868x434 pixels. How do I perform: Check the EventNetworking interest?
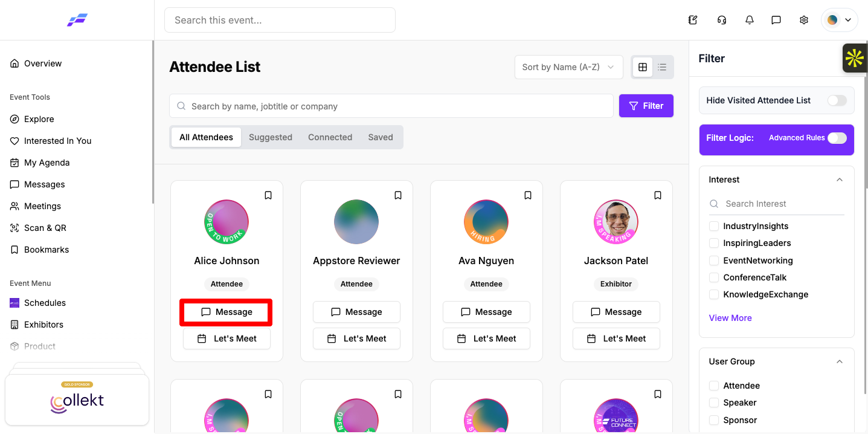click(x=714, y=261)
